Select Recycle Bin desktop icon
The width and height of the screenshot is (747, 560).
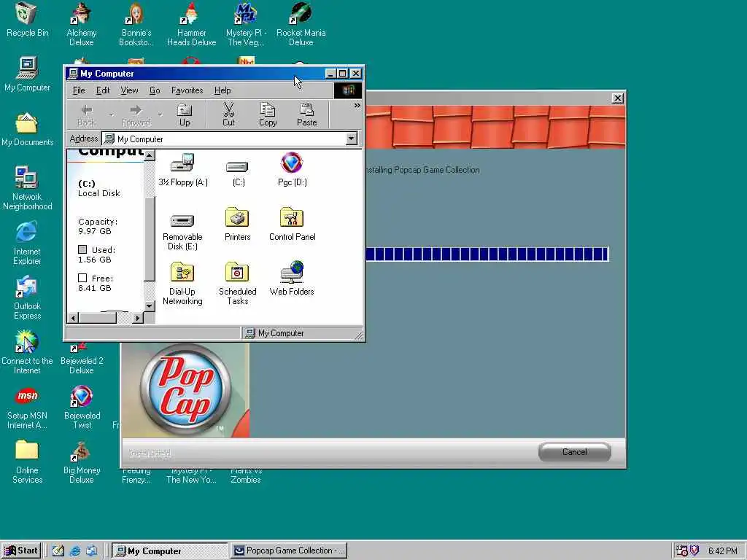tap(27, 20)
